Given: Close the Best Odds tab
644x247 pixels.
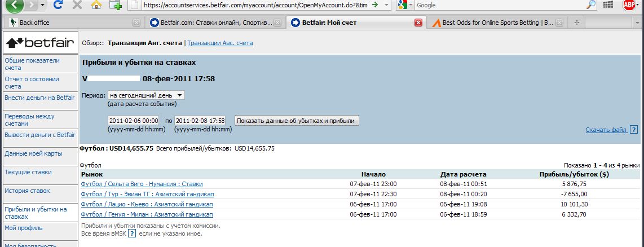Looking at the screenshot, I should tap(559, 23).
